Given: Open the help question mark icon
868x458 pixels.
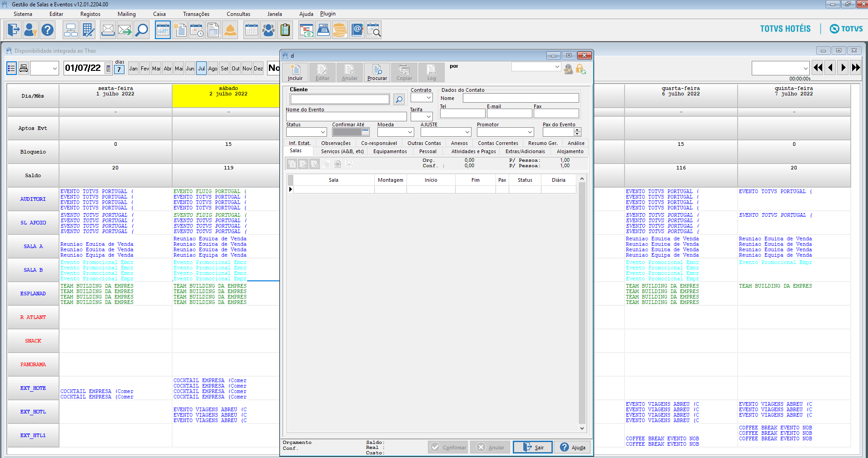Looking at the screenshot, I should point(47,30).
